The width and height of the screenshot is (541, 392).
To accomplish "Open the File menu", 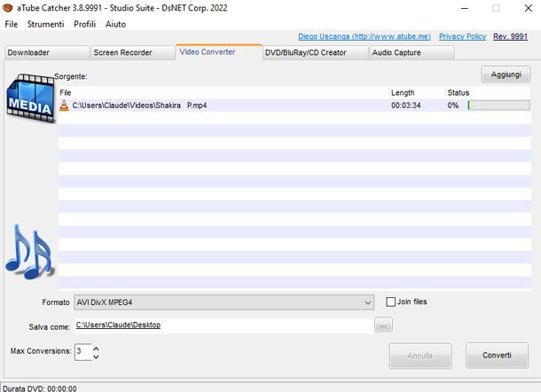I will tap(11, 24).
